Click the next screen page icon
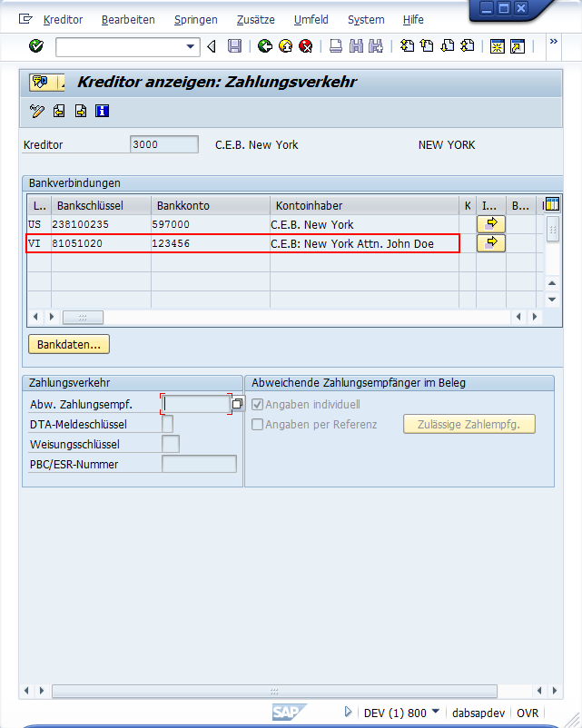The image size is (582, 728). 81,111
